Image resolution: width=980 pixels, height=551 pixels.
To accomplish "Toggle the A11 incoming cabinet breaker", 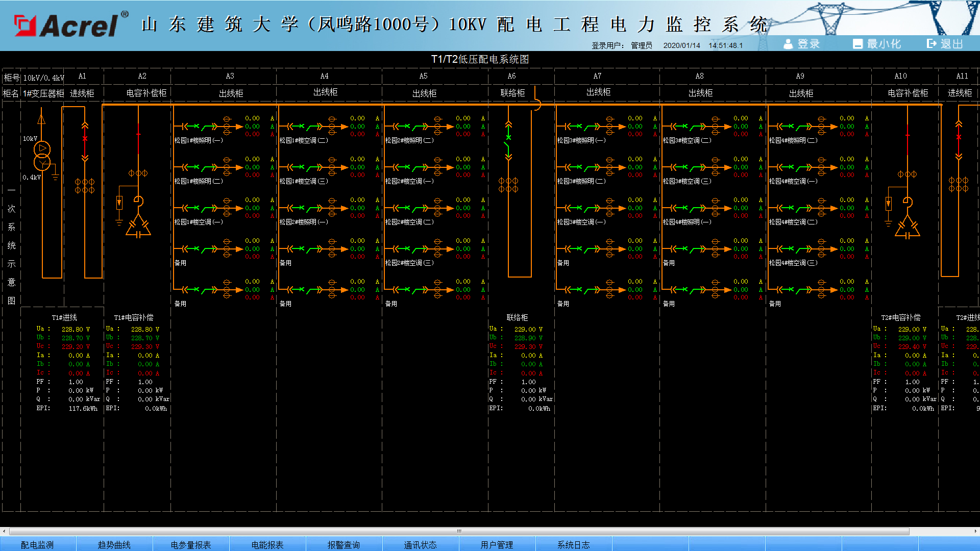I will [959, 137].
